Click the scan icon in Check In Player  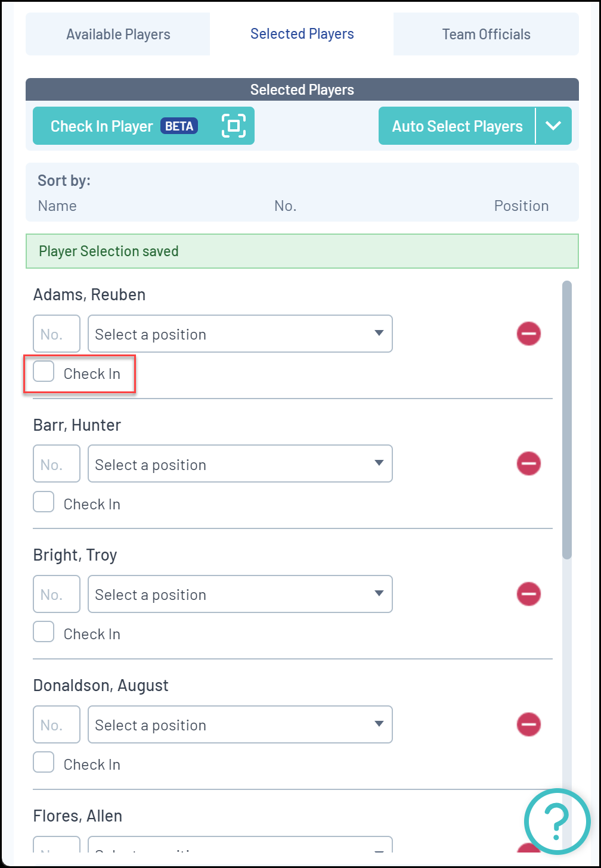(234, 126)
